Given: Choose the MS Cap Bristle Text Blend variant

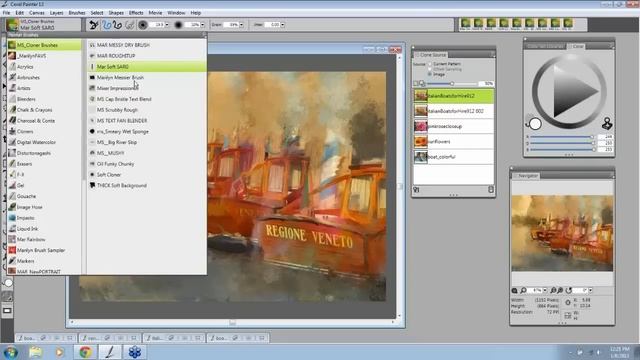Looking at the screenshot, I should click(147, 99).
